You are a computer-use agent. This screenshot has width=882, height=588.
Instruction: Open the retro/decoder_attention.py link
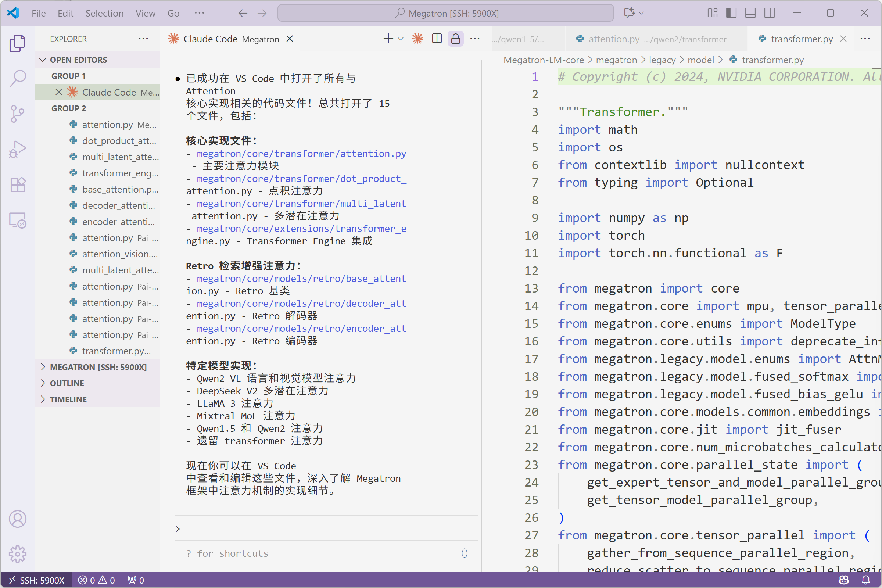pyautogui.click(x=301, y=304)
